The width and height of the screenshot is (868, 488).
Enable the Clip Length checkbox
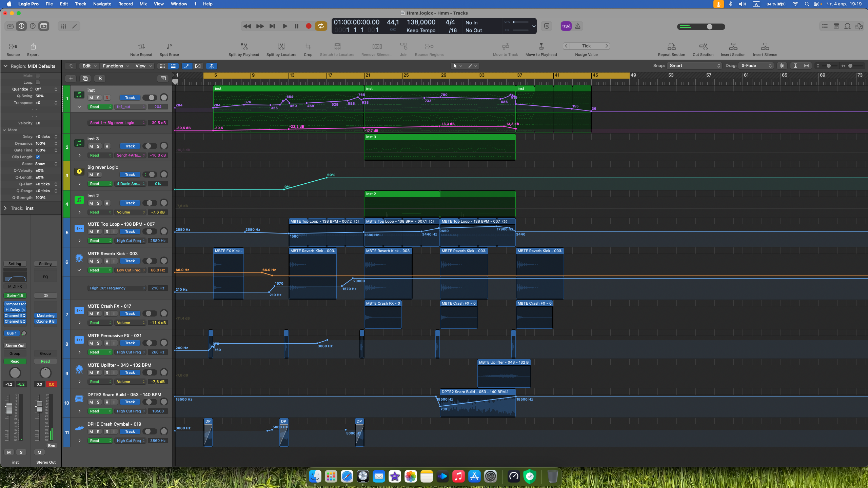click(x=38, y=157)
